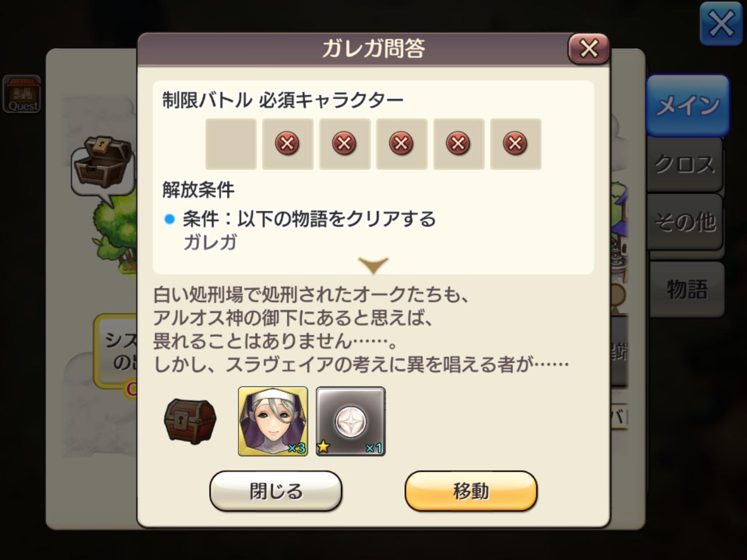Switch to the クロス tab

tap(685, 164)
